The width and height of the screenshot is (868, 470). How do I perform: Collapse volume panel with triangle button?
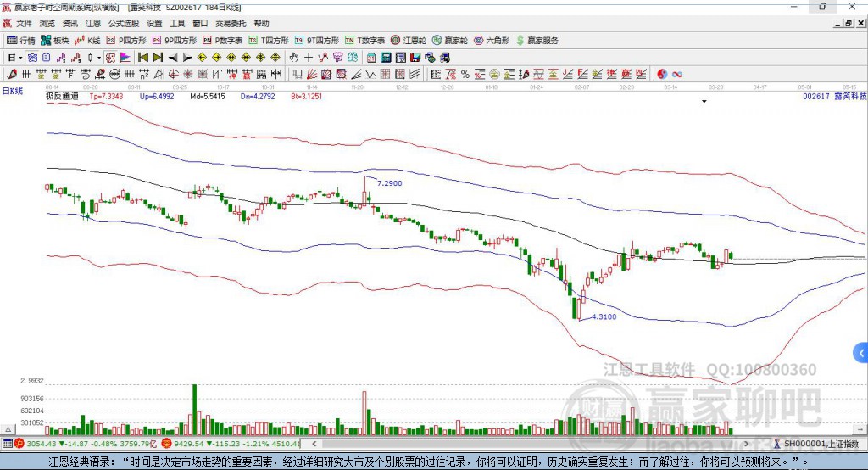coord(8,429)
